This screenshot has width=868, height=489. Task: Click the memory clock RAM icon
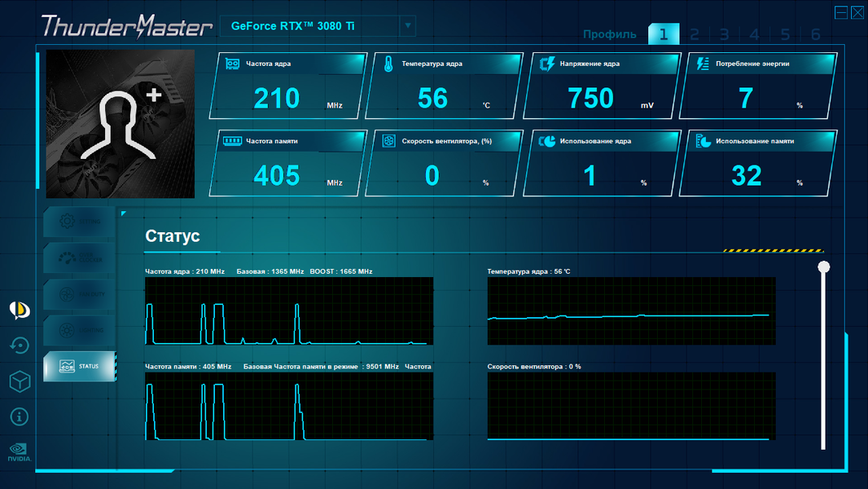point(233,141)
